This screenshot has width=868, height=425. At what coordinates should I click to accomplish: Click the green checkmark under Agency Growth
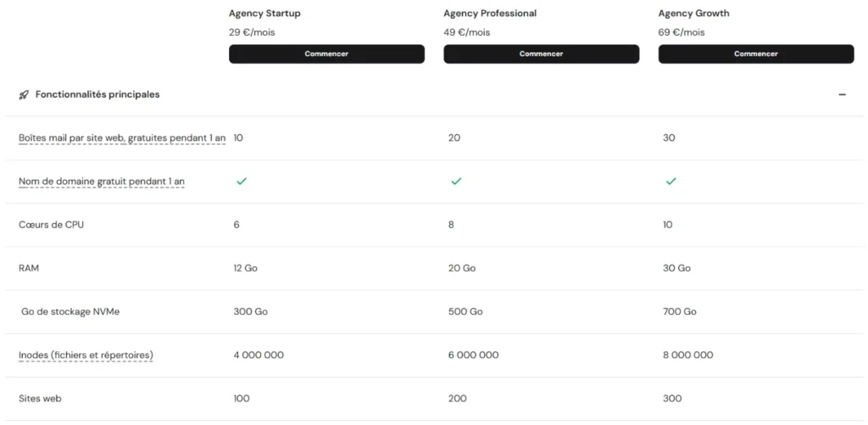pyautogui.click(x=670, y=182)
